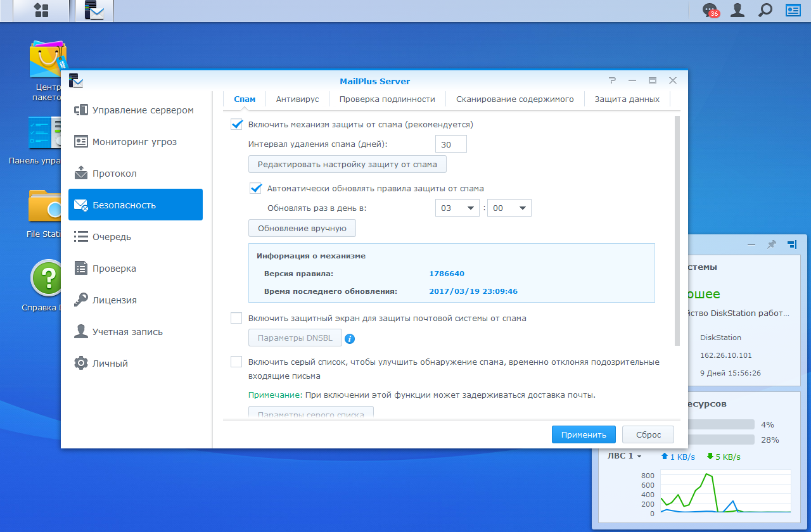
Task: Click the widget panel dock icon
Action: click(792, 244)
